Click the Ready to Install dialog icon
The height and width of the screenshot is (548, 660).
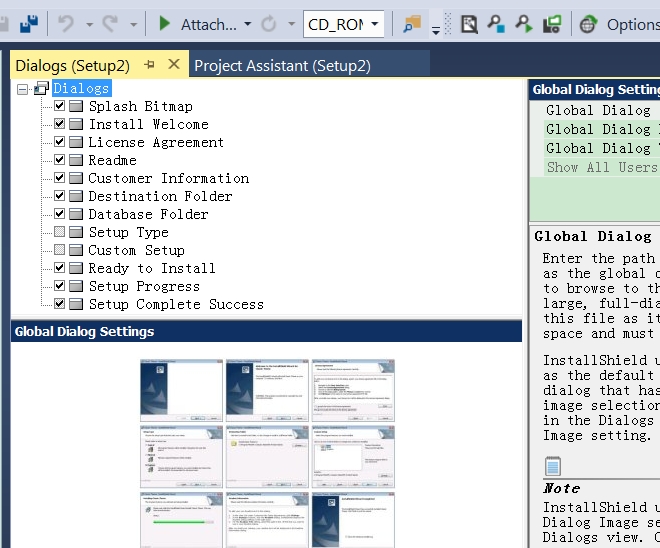[76, 268]
